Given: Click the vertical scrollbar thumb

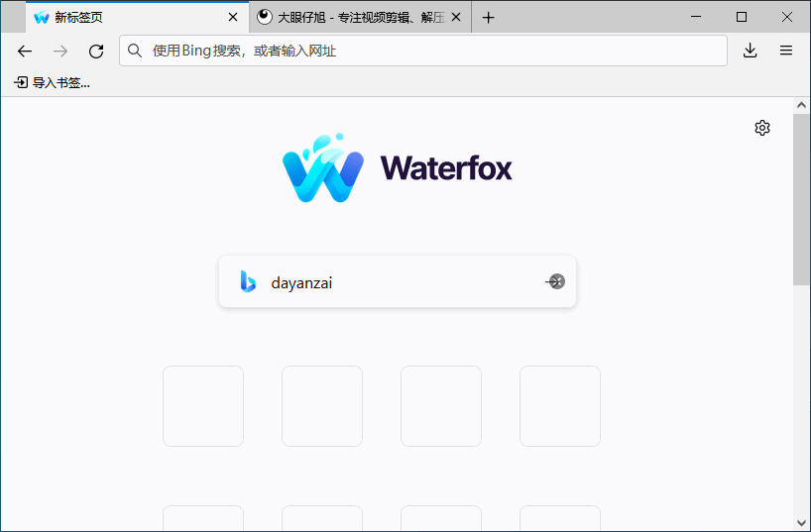Looking at the screenshot, I should (x=801, y=199).
